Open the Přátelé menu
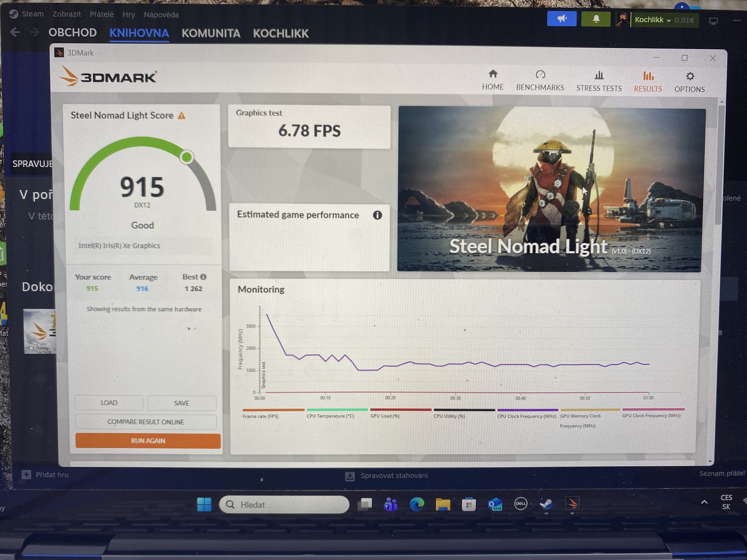This screenshot has height=560, width=747. (x=102, y=14)
